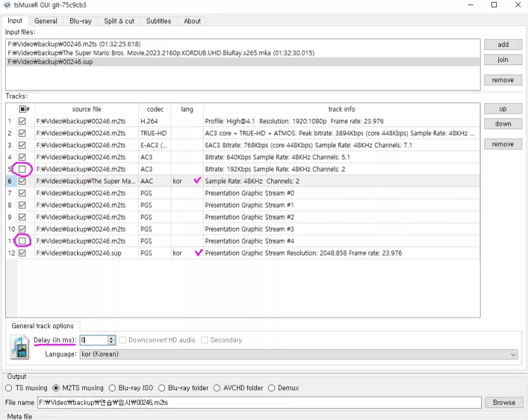Select Blu-ray ISO output option
This screenshot has height=420, width=528.
coord(131,388)
